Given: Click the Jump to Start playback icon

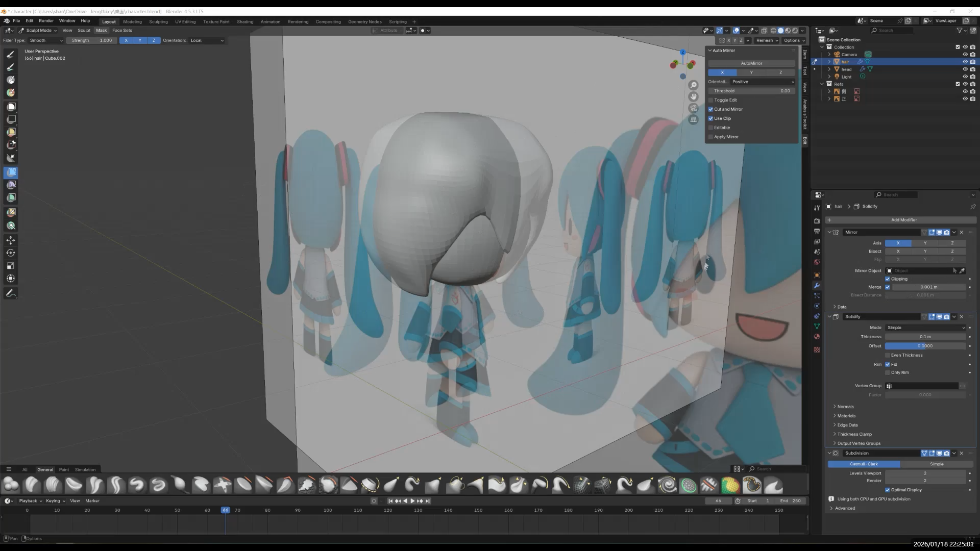Looking at the screenshot, I should 390,501.
